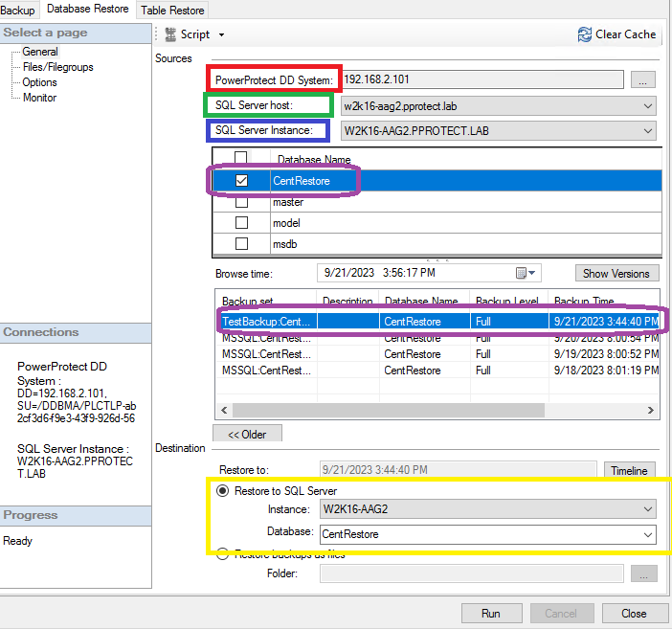Image resolution: width=672 pixels, height=629 pixels.
Task: Open the Script dropdown arrow
Action: coord(221,35)
